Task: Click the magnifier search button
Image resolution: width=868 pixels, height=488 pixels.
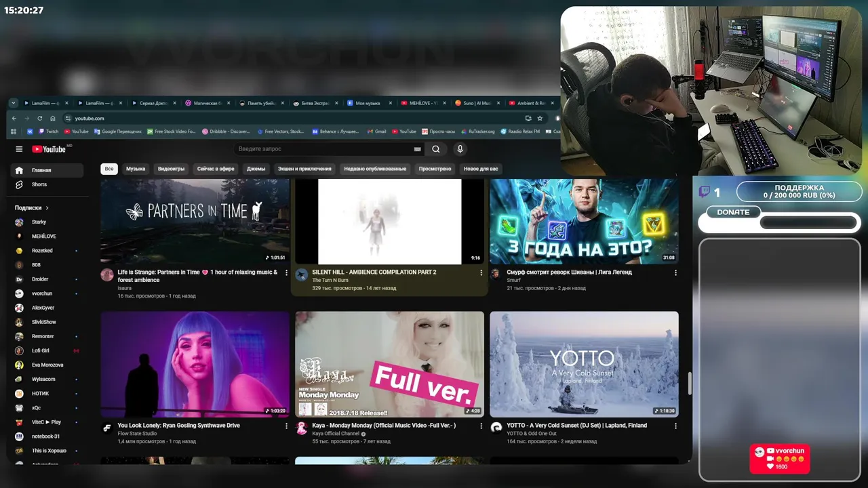Action: click(436, 149)
